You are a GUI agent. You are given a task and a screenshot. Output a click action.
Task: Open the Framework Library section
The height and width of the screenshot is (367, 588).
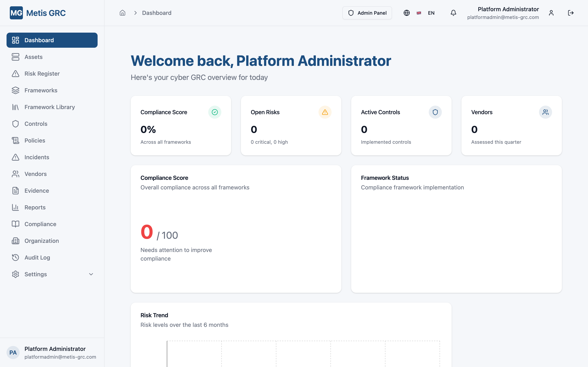[49, 107]
